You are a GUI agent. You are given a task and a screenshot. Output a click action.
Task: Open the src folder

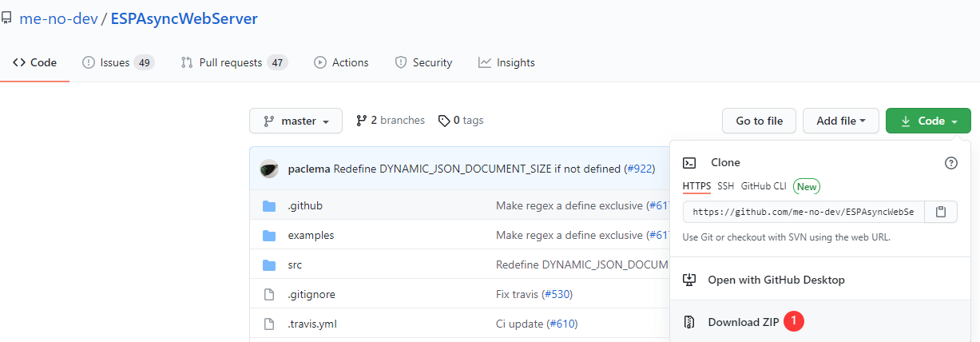coord(295,264)
